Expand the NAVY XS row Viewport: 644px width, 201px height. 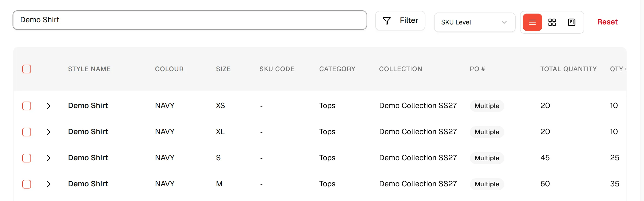coord(48,106)
